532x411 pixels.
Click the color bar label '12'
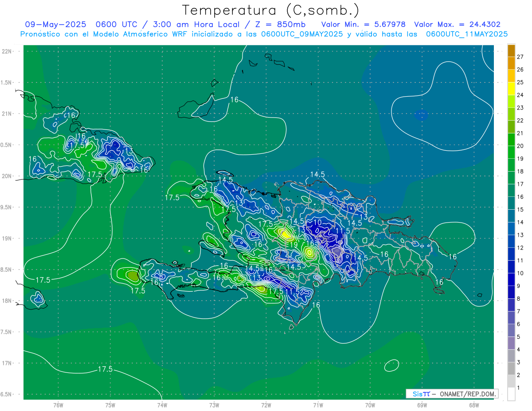(x=520, y=247)
